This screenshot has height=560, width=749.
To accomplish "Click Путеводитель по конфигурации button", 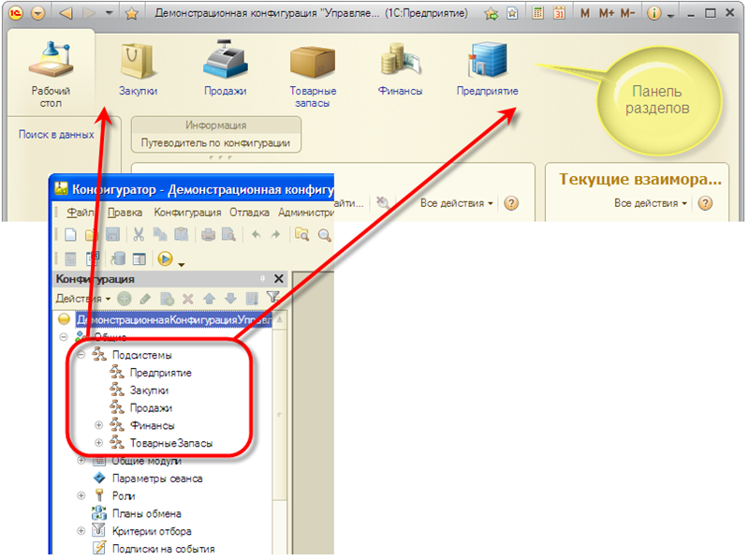I will click(215, 143).
